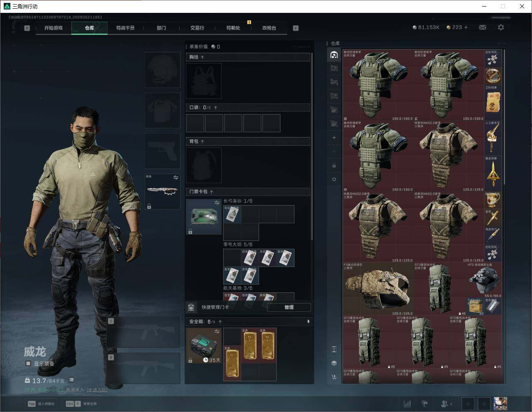The image size is (532, 412).
Task: Click the 零号大坝: 5/6 label
Action: click(x=238, y=245)
